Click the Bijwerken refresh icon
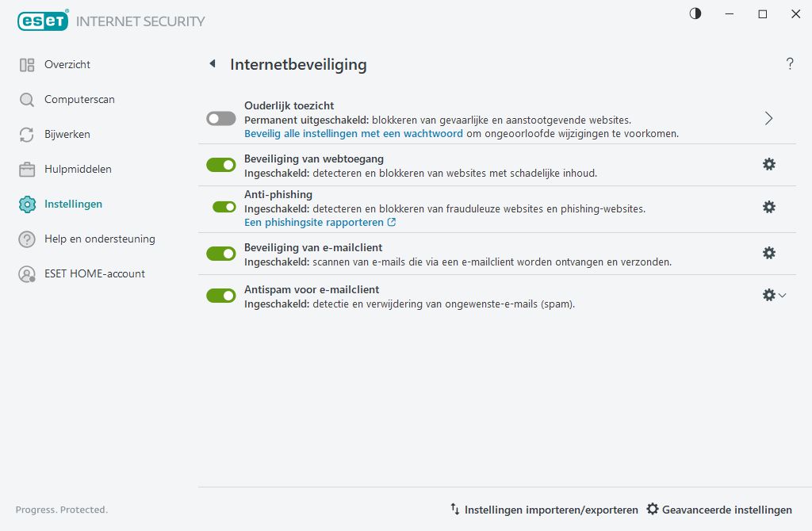812x531 pixels. click(25, 135)
